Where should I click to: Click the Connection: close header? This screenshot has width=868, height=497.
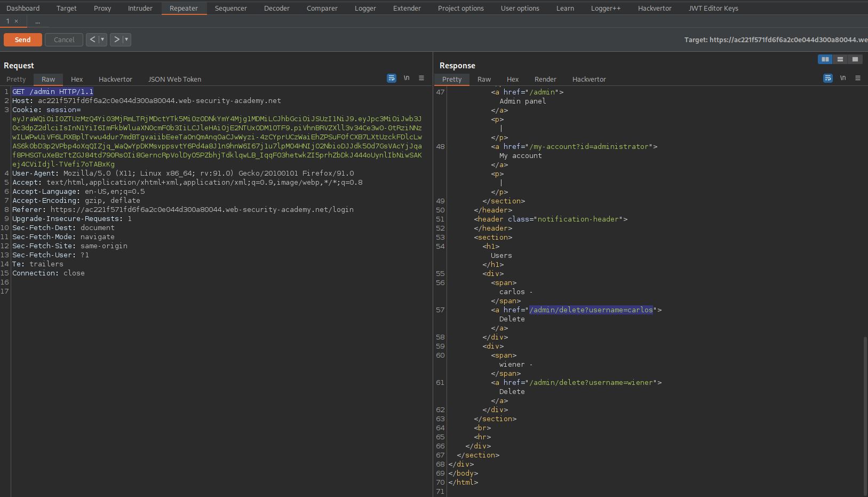click(x=49, y=273)
